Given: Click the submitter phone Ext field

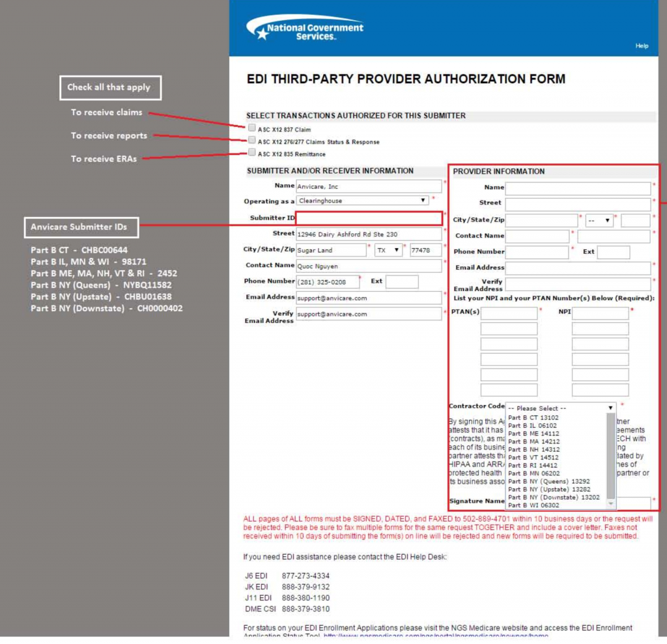Looking at the screenshot, I should pos(401,282).
